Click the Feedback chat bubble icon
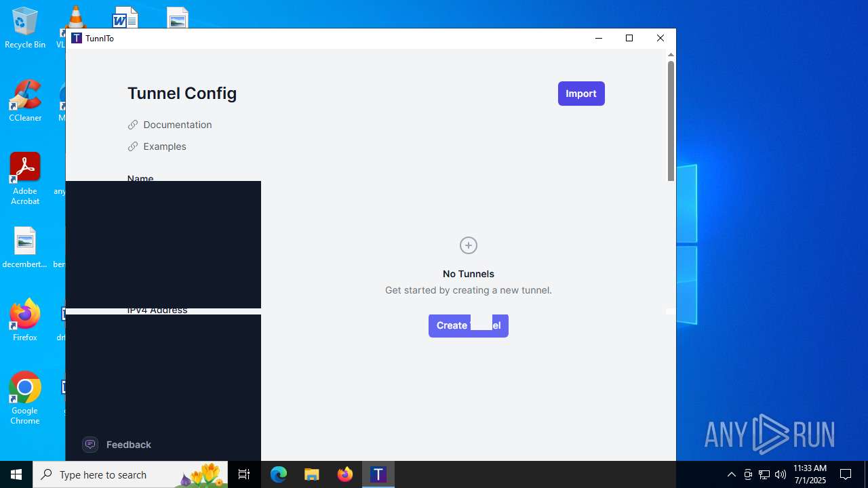The width and height of the screenshot is (868, 488). pos(90,445)
